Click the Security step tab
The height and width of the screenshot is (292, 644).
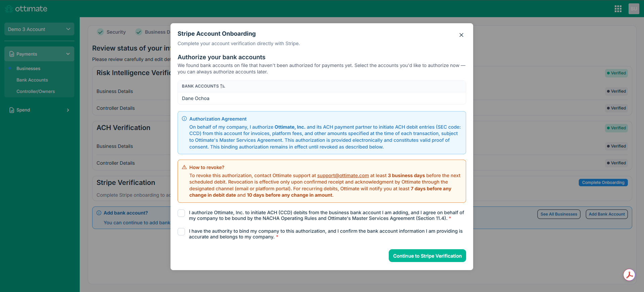[x=111, y=32]
